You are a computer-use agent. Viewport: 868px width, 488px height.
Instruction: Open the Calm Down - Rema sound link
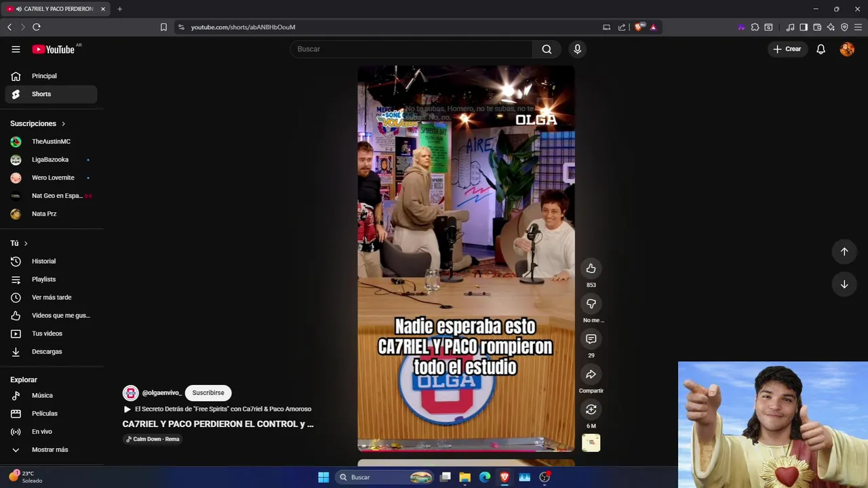tap(153, 439)
